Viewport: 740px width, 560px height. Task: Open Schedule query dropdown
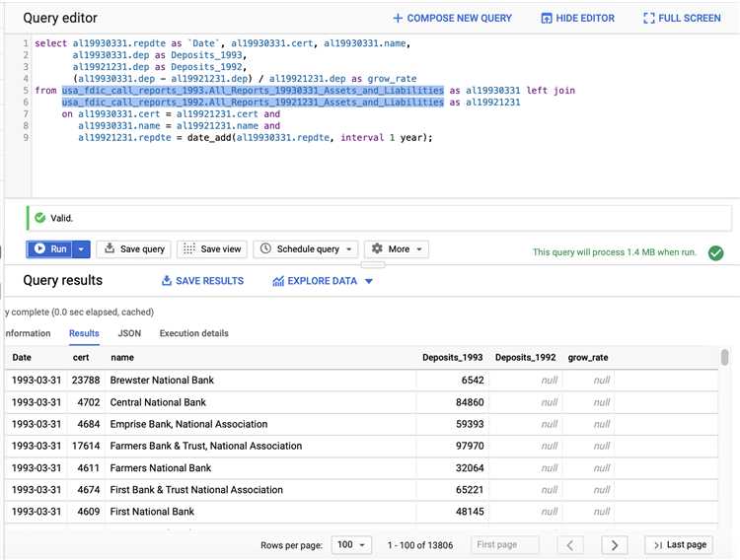pos(306,248)
